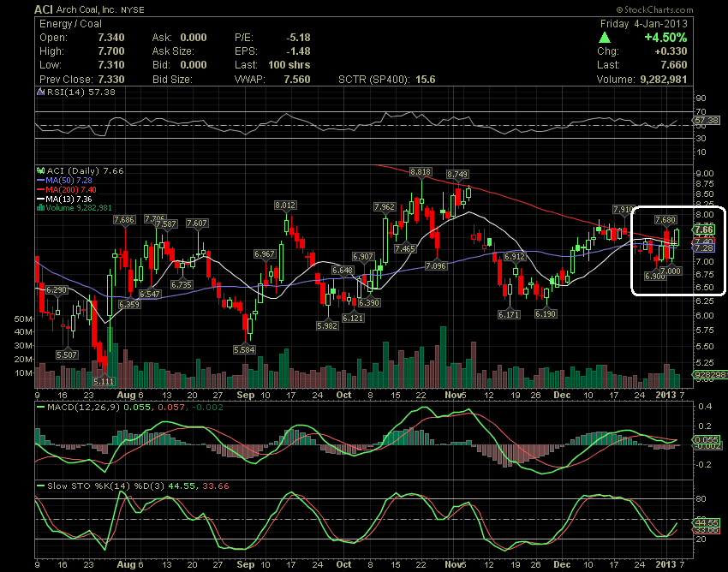This screenshot has height=572, width=728.
Task: Select the Low value 7.310
Action: click(x=111, y=65)
